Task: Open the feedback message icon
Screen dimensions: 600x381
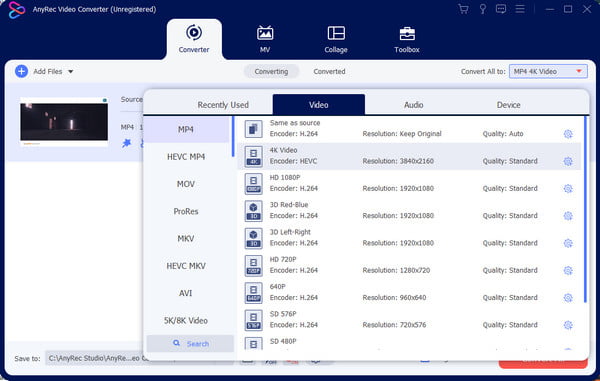Action: tap(501, 9)
